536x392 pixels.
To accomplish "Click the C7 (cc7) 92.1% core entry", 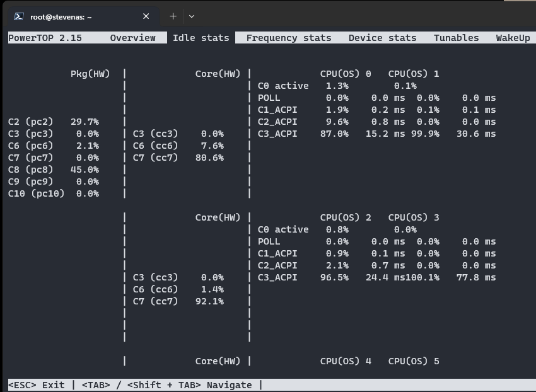I will (x=178, y=301).
